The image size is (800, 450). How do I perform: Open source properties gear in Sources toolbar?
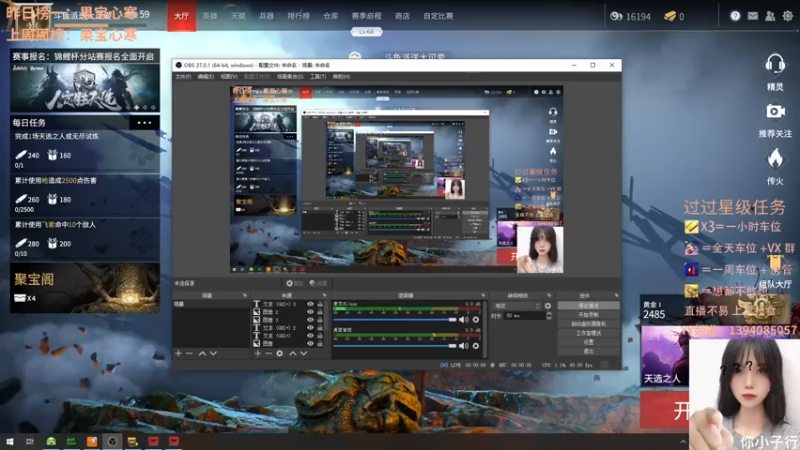pos(280,353)
